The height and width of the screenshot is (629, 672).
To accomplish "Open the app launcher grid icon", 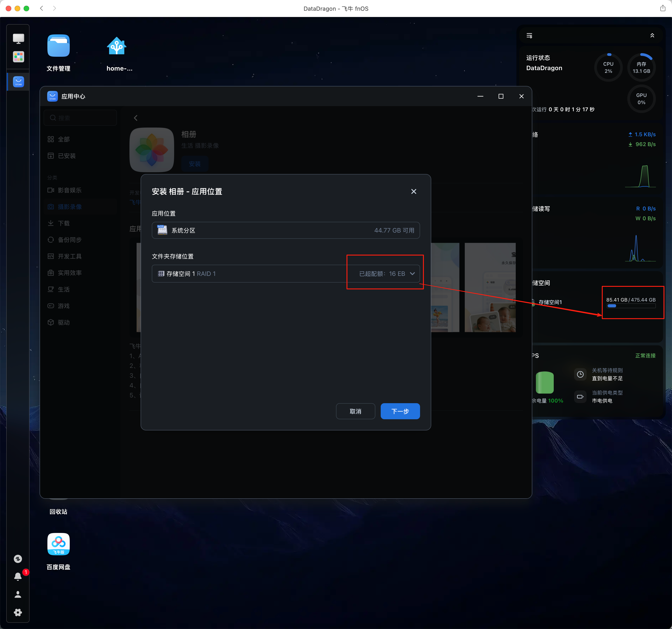I will pyautogui.click(x=18, y=57).
